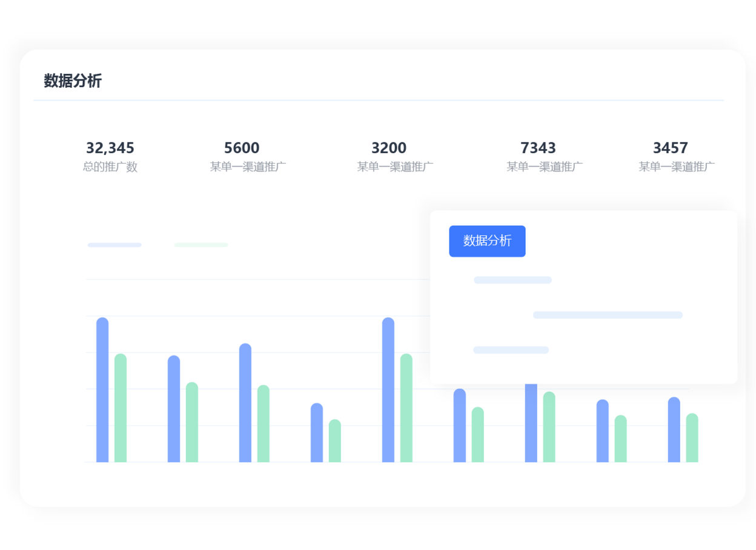Click the blue 数据分析 button in popup card
Viewport: 756px width, 550px height.
click(x=487, y=241)
